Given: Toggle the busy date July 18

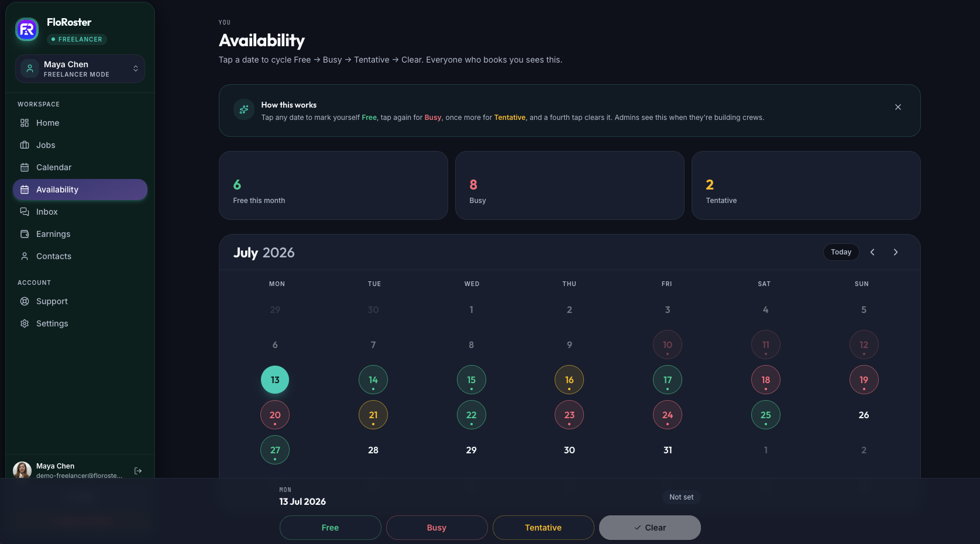Looking at the screenshot, I should click(x=766, y=380).
